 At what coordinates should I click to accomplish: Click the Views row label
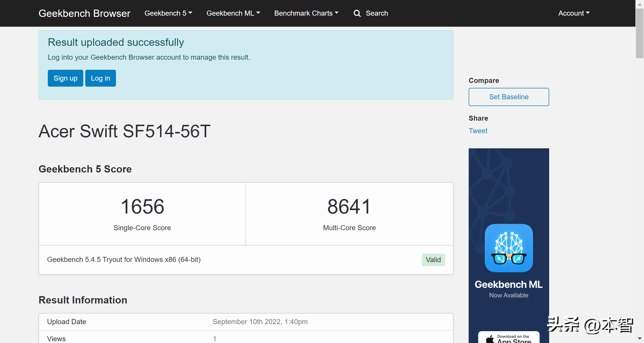(x=56, y=338)
